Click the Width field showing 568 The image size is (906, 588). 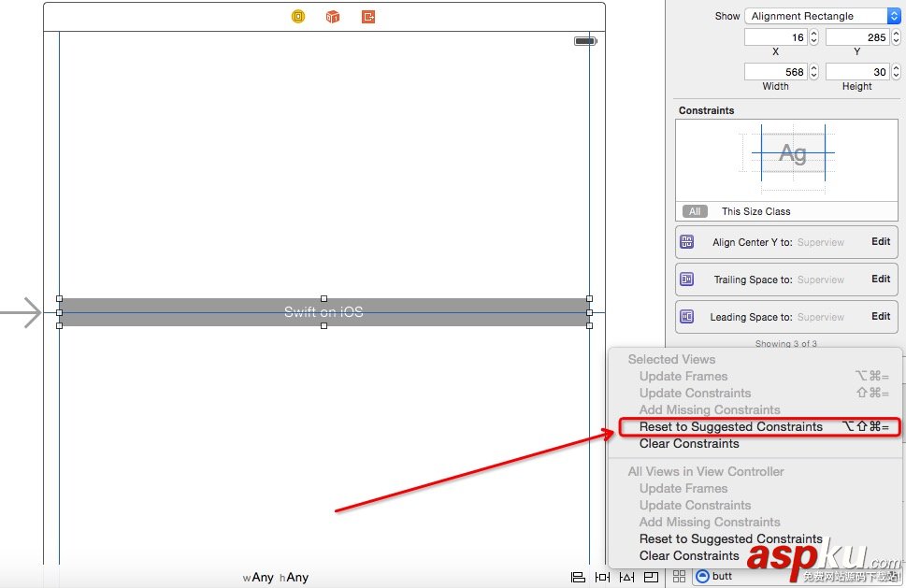tap(775, 72)
